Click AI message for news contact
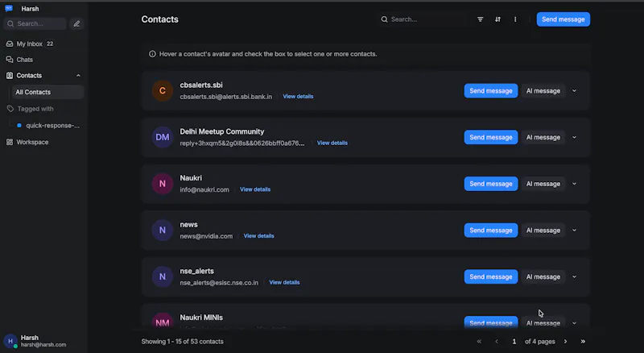This screenshot has height=353, width=644. click(x=543, y=230)
